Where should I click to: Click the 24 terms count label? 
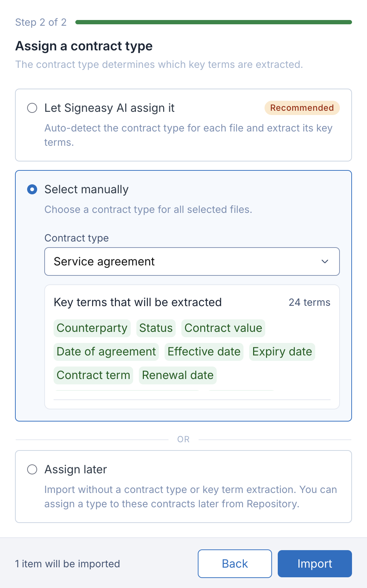(310, 302)
